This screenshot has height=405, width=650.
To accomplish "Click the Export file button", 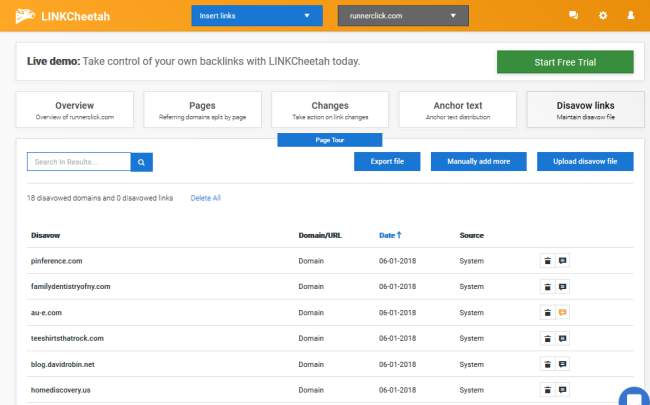I will [387, 162].
